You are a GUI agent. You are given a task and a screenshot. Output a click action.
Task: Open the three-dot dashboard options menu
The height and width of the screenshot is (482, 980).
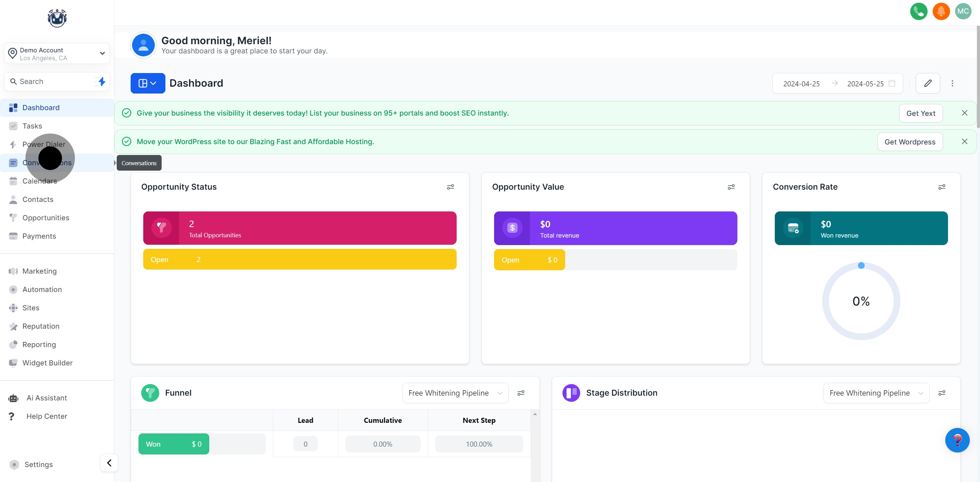point(952,83)
